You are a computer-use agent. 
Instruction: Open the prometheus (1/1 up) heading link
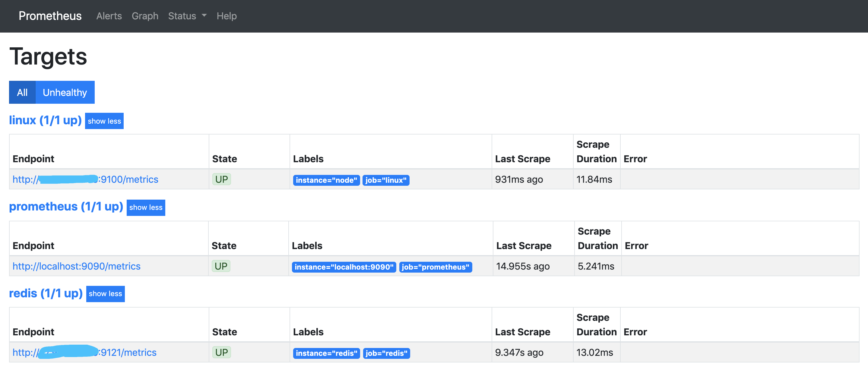pyautogui.click(x=66, y=207)
